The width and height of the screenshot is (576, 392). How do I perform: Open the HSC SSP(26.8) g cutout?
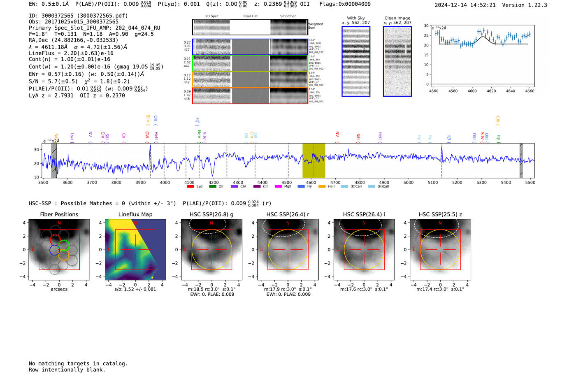pyautogui.click(x=211, y=250)
